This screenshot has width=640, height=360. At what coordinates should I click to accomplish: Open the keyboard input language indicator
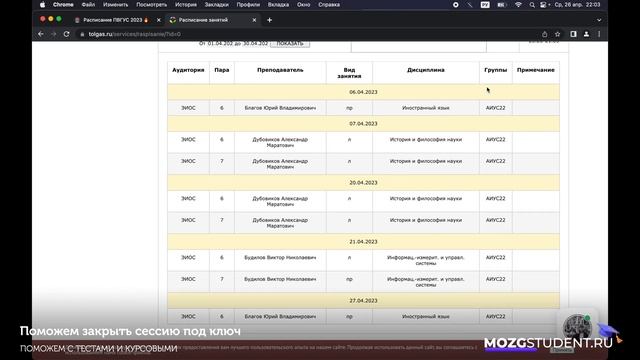[485, 5]
